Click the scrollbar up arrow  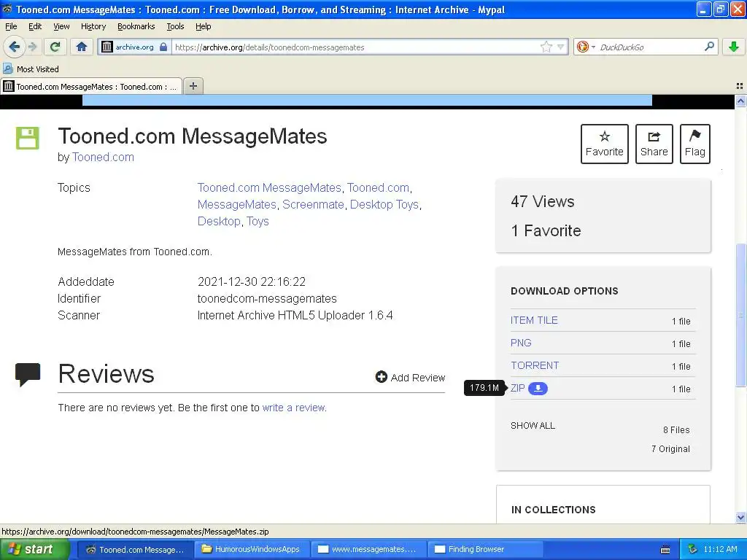[740, 101]
